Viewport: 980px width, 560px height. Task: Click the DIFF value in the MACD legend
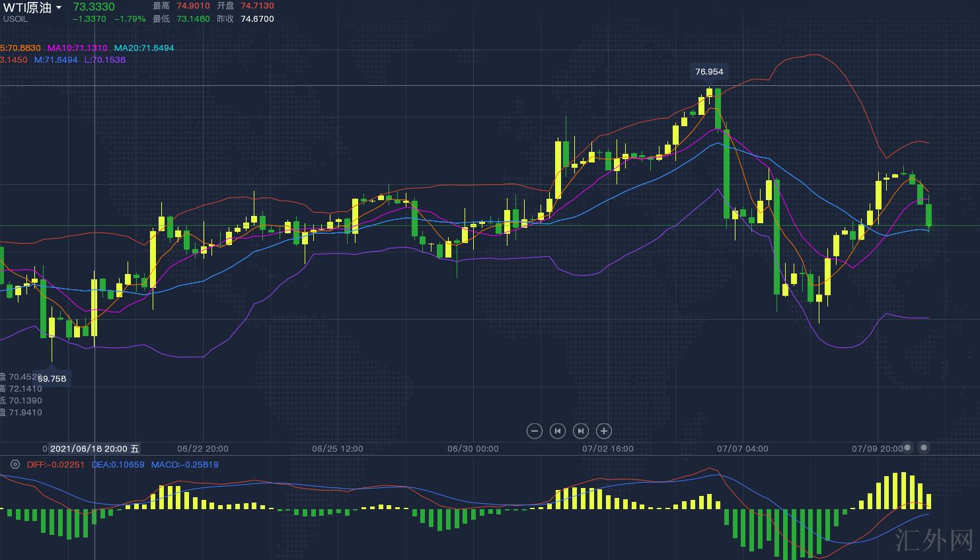coord(56,465)
